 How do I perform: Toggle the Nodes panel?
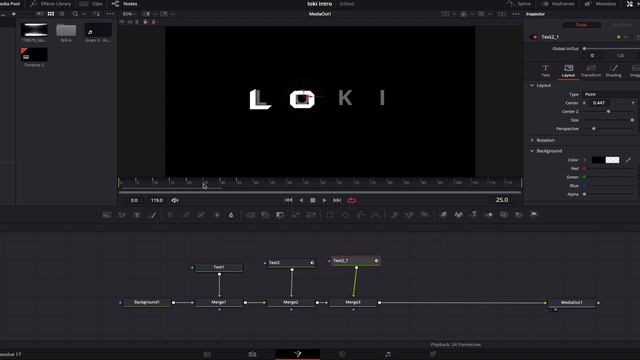pos(125,4)
